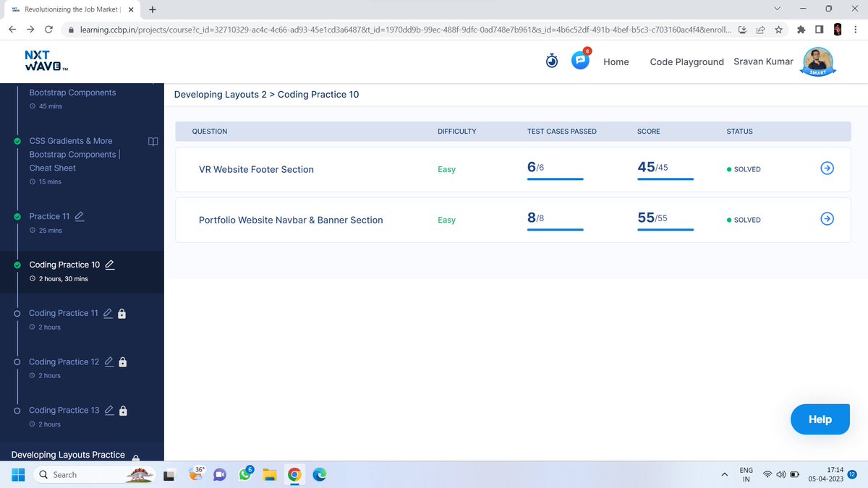The height and width of the screenshot is (488, 868).
Task: Open Windows Start menu
Action: pyautogui.click(x=19, y=474)
